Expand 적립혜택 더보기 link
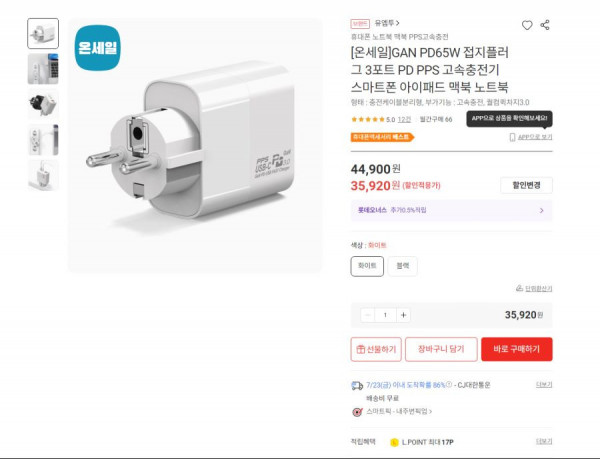The width and height of the screenshot is (600, 459). (x=544, y=441)
